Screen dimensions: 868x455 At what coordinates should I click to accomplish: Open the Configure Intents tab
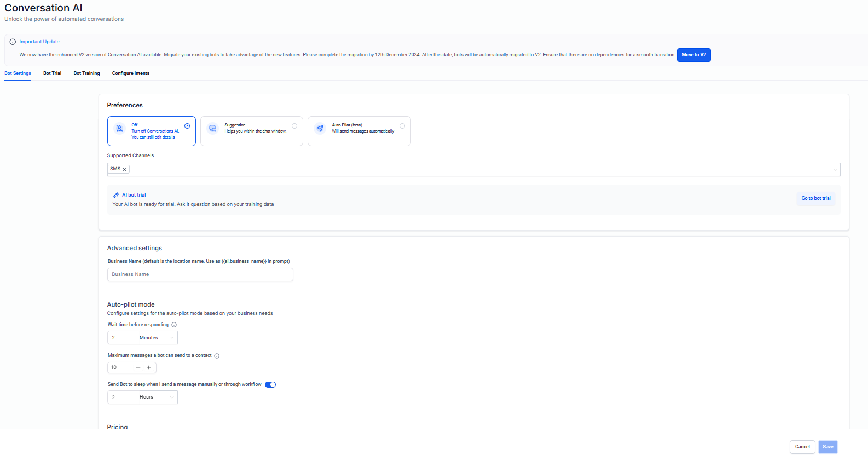click(x=130, y=73)
